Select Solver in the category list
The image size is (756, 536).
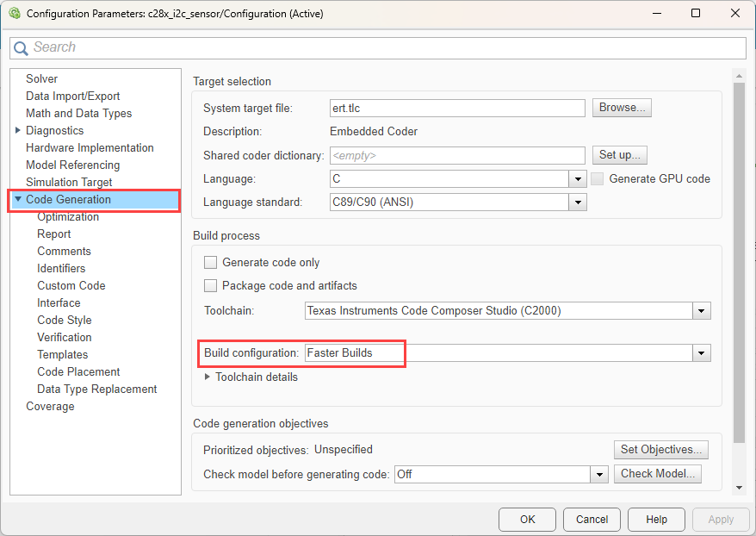(x=41, y=79)
